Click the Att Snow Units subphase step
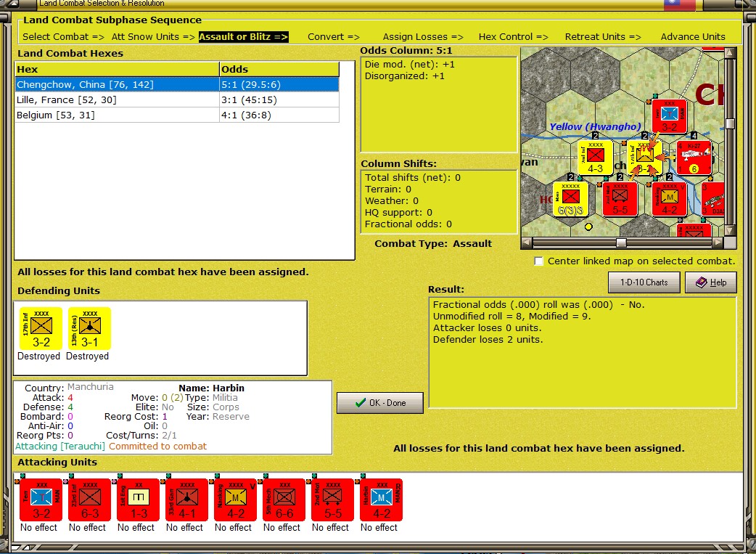The height and width of the screenshot is (554, 756). tap(153, 37)
